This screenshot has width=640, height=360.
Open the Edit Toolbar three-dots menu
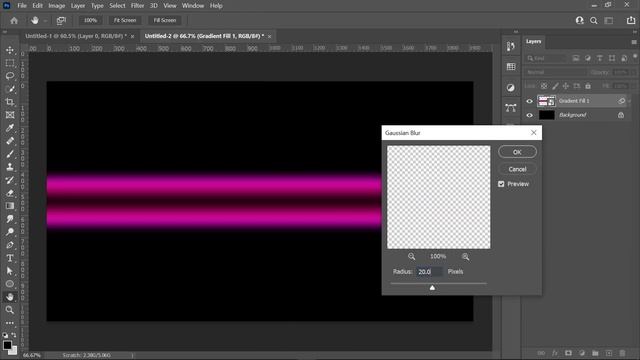(x=10, y=323)
